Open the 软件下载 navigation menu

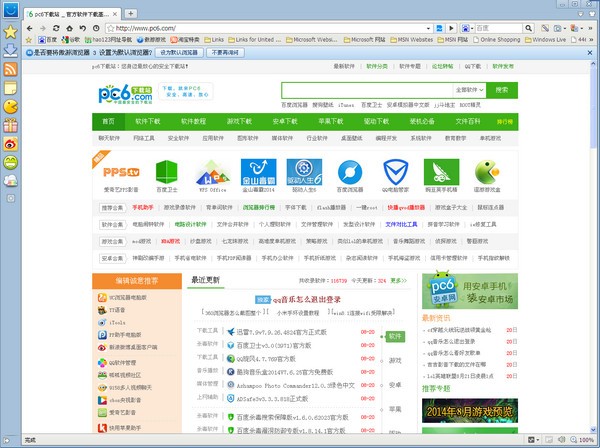(148, 122)
